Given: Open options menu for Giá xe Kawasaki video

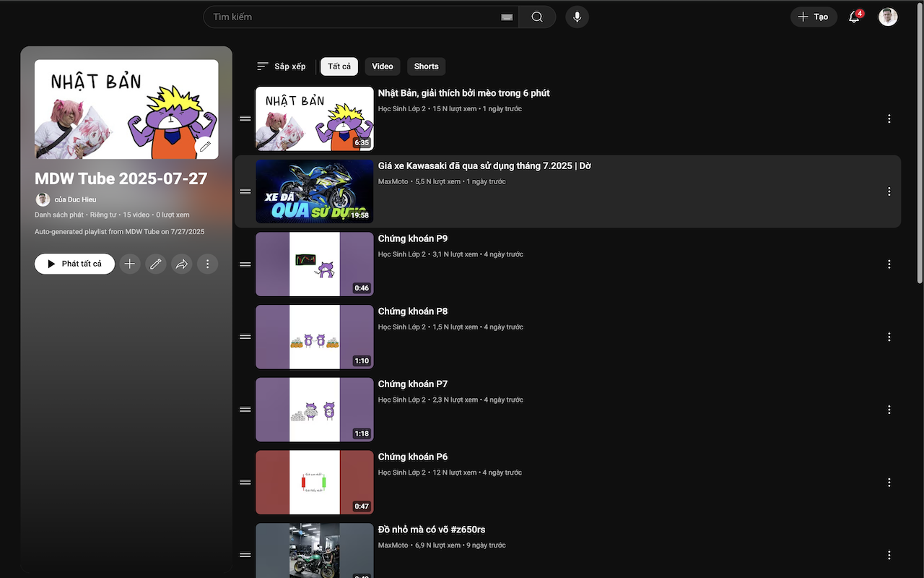Looking at the screenshot, I should click(x=889, y=191).
